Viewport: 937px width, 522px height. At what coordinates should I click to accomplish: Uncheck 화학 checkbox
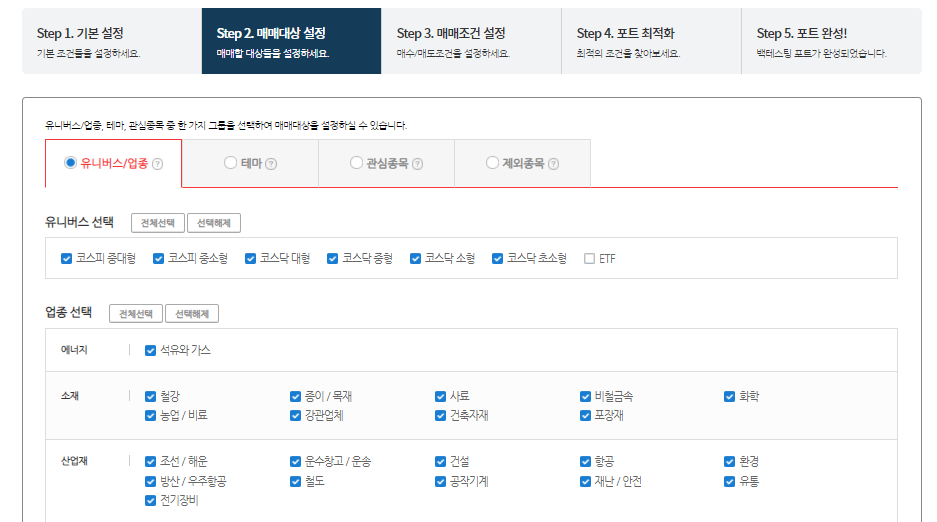[730, 397]
